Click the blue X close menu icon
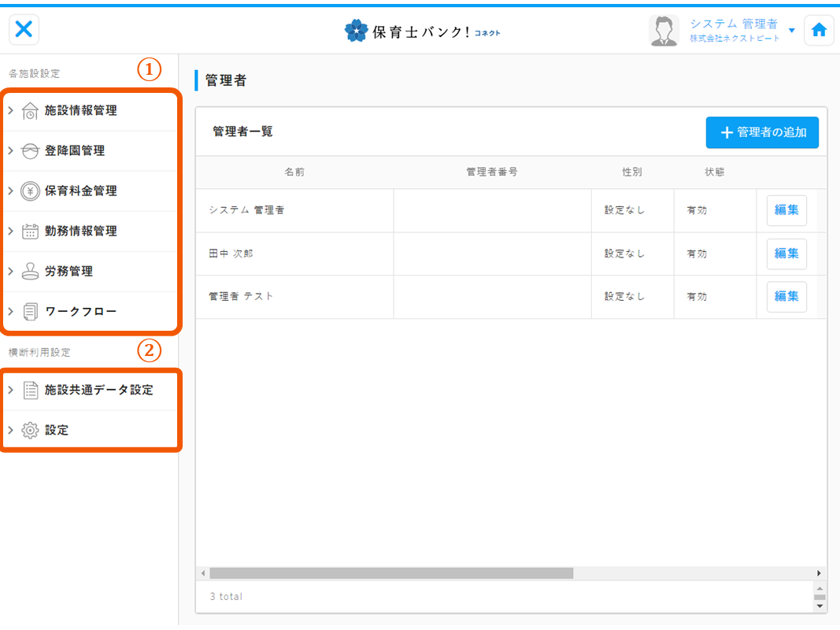This screenshot has width=840, height=630. tap(24, 30)
